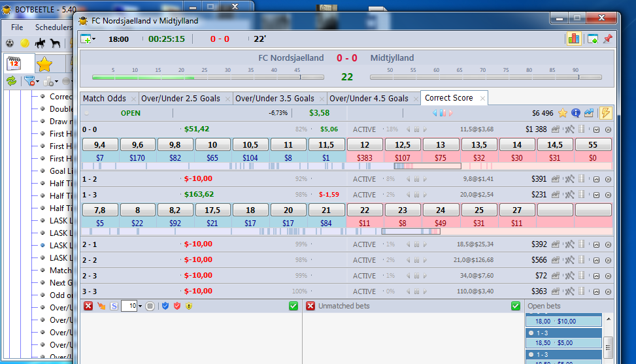
Task: Click the left arrow in the market header
Action: click(x=435, y=113)
